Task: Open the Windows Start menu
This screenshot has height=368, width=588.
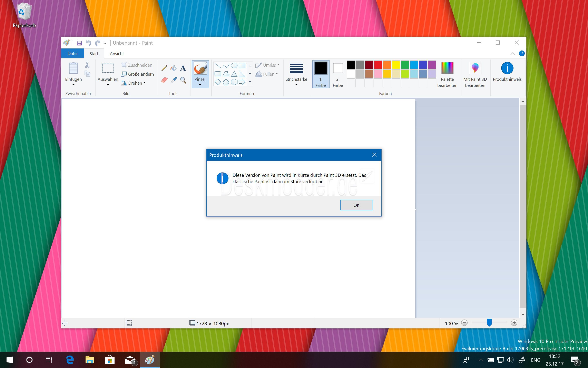Action: tap(10, 360)
